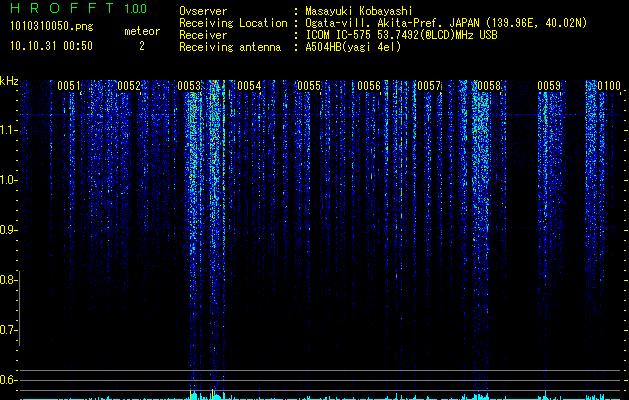Click the HROFFT program title

[x=62, y=8]
